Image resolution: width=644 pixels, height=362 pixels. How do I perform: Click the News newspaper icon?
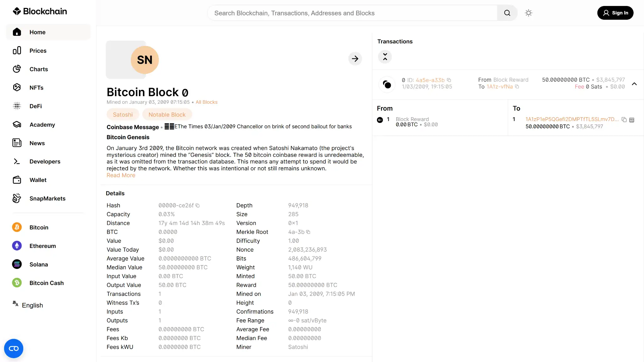tap(17, 143)
